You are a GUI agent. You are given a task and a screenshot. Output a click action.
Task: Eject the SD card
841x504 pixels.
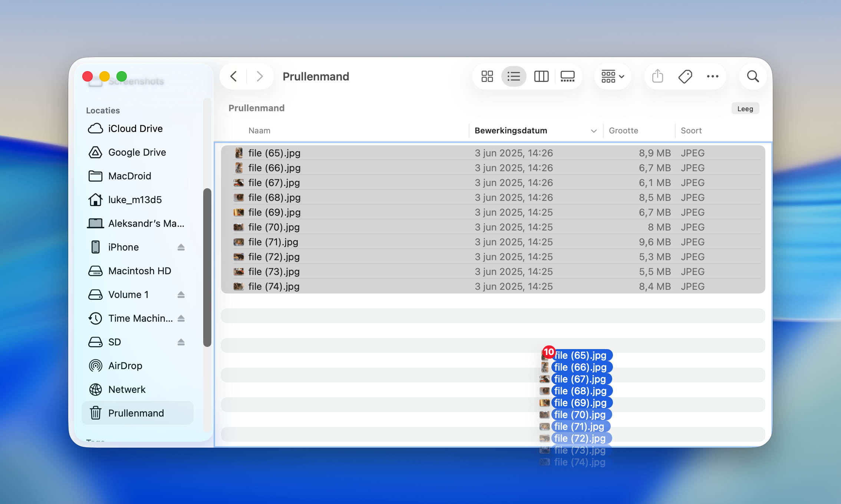181,342
